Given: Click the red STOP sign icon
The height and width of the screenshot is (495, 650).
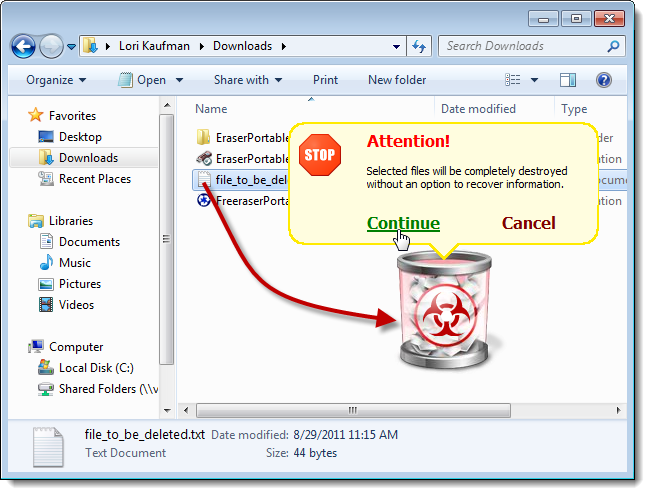Looking at the screenshot, I should (x=320, y=155).
